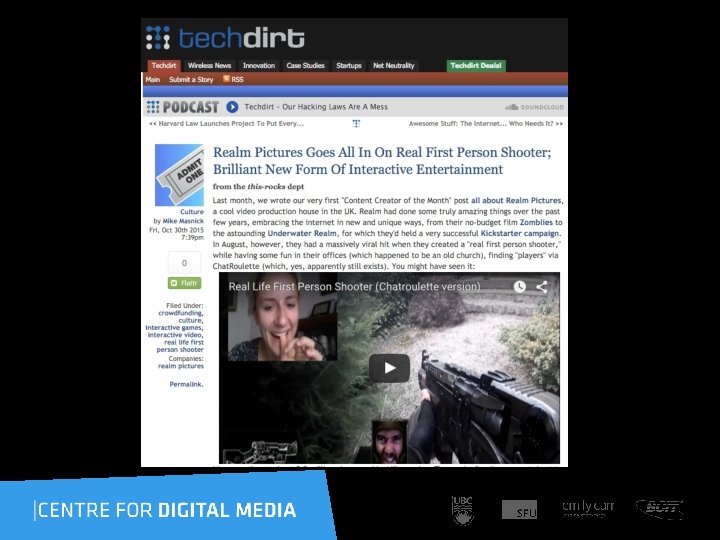Open the Admit One ticket thumbnail
720x540 pixels.
click(179, 175)
